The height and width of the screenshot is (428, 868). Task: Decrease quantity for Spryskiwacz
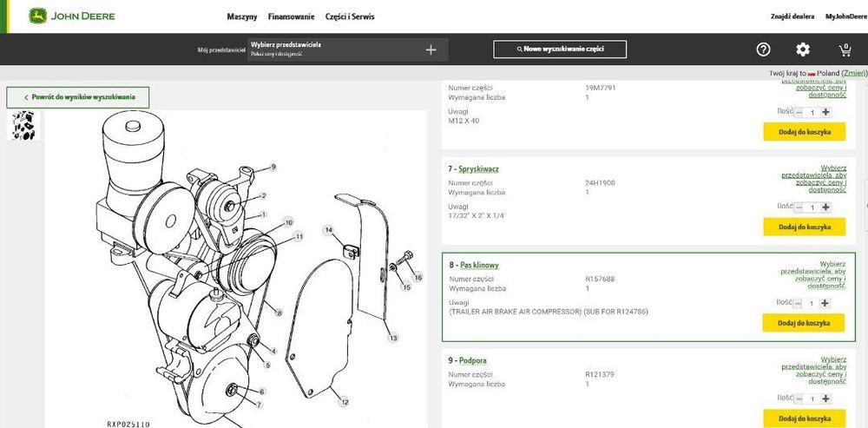click(799, 207)
